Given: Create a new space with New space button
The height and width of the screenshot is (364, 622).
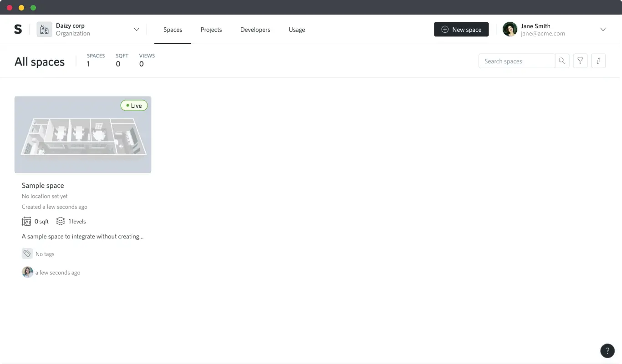Looking at the screenshot, I should pos(461,30).
